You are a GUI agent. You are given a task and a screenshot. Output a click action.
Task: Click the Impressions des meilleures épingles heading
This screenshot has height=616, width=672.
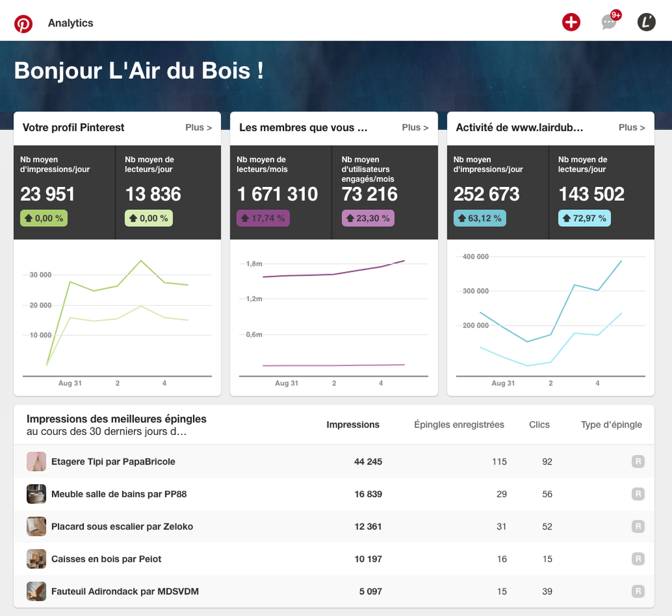click(117, 419)
